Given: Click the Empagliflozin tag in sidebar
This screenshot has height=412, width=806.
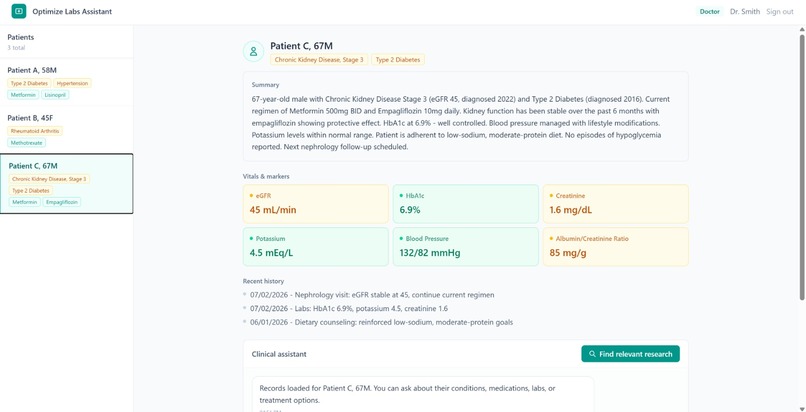Looking at the screenshot, I should [x=62, y=202].
